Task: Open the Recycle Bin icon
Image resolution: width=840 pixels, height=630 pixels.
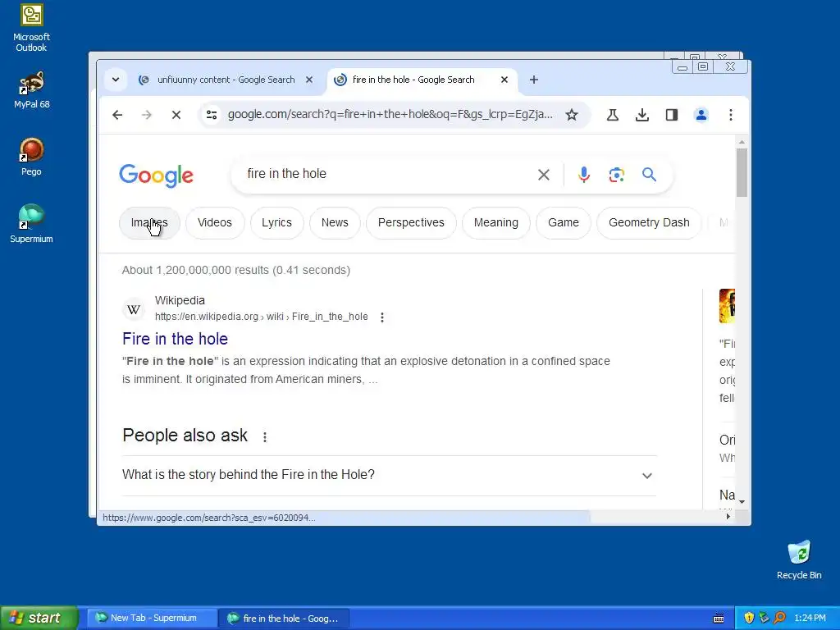Action: (x=799, y=559)
